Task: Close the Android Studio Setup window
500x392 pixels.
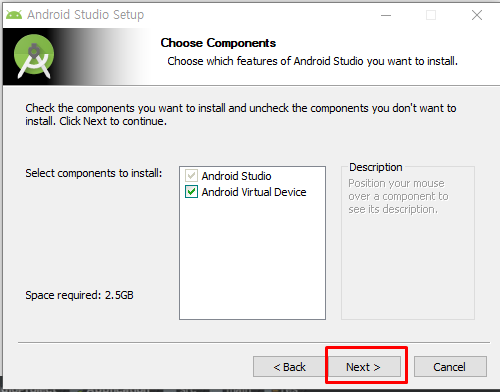Action: [477, 15]
